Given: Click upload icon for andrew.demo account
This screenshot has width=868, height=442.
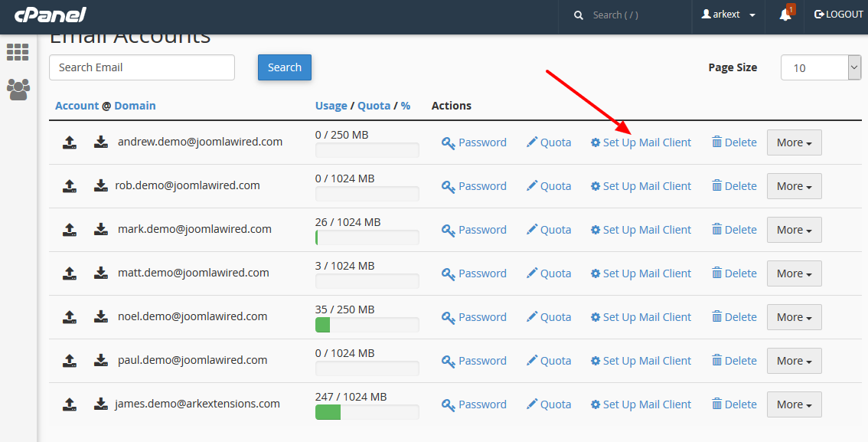Looking at the screenshot, I should coord(69,142).
